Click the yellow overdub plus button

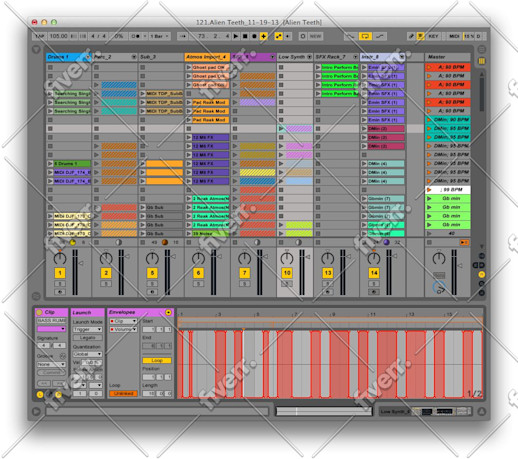(264, 36)
